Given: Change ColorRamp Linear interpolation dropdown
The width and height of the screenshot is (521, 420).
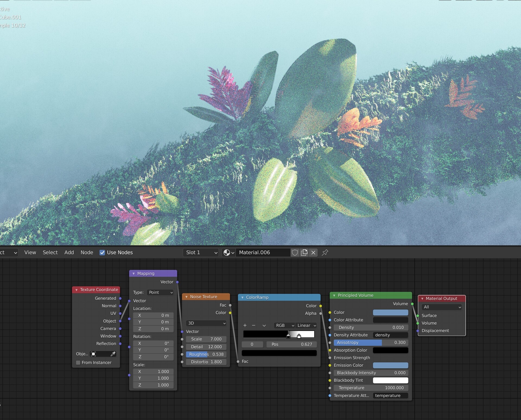Looking at the screenshot, I should [x=306, y=325].
